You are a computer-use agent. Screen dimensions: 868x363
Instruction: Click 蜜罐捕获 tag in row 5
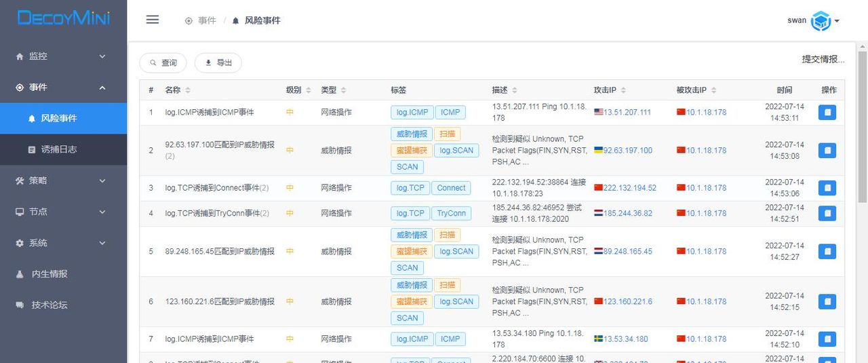pos(412,251)
